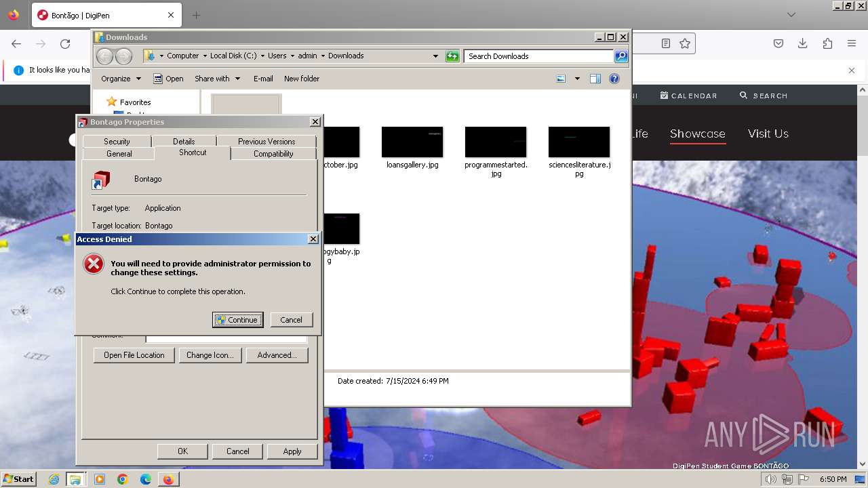The height and width of the screenshot is (488, 868).
Task: Expand the address bar history dropdown
Action: click(x=435, y=56)
